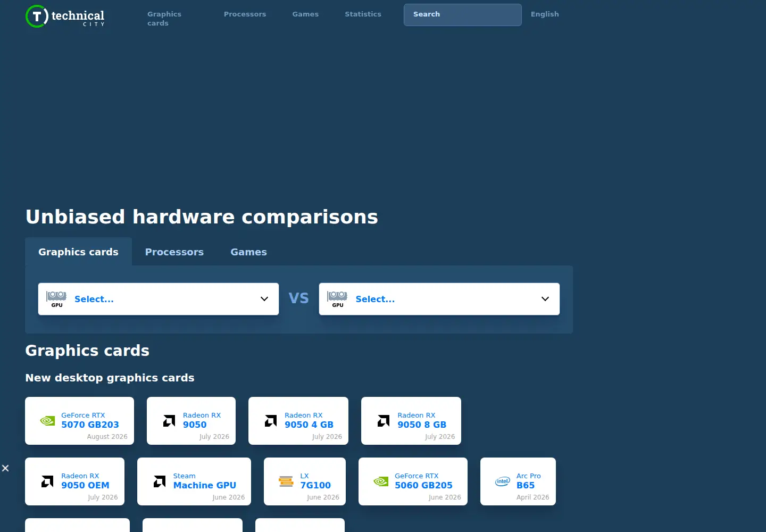Click AMD logo on Radeon RX 9050 OEM card
The width and height of the screenshot is (766, 532).
coord(47,481)
